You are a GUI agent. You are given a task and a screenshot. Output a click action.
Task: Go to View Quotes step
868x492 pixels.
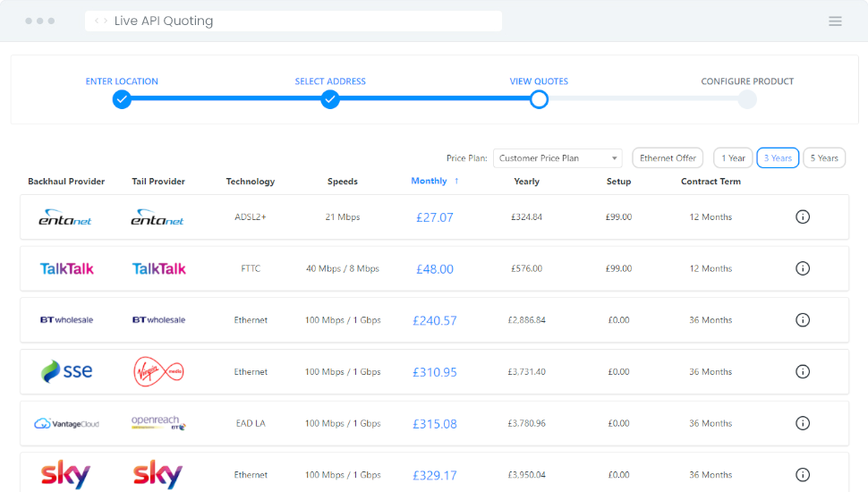[539, 81]
